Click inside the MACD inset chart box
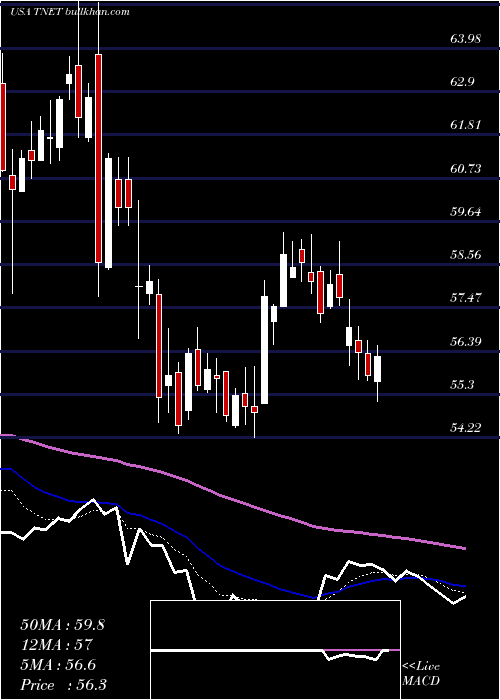 [x=275, y=650]
